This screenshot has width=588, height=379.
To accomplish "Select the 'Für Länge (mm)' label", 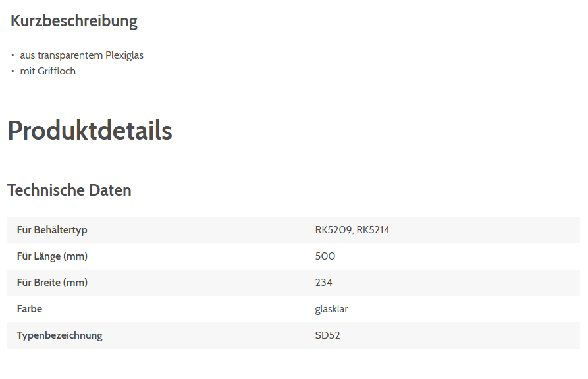I will pos(52,256).
